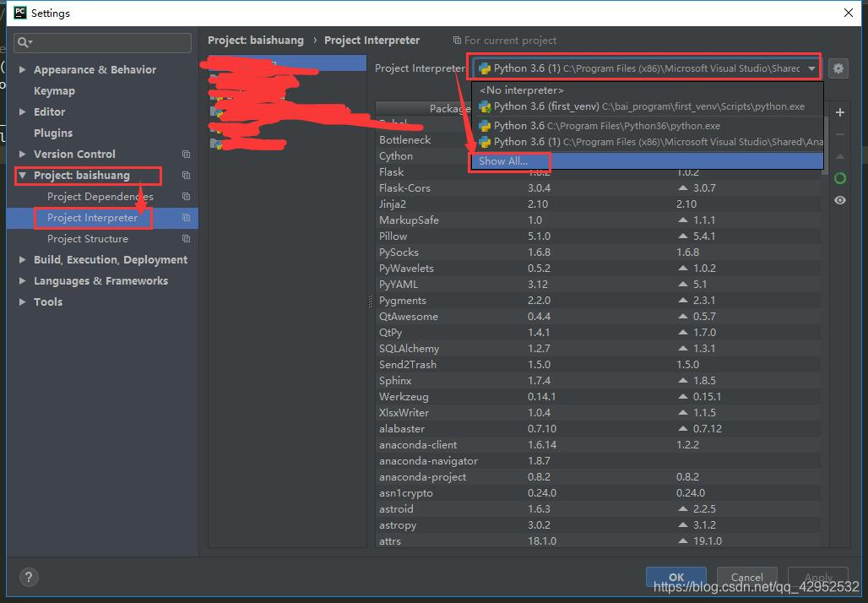Click the For current project icon
The width and height of the screenshot is (868, 603).
(x=457, y=41)
